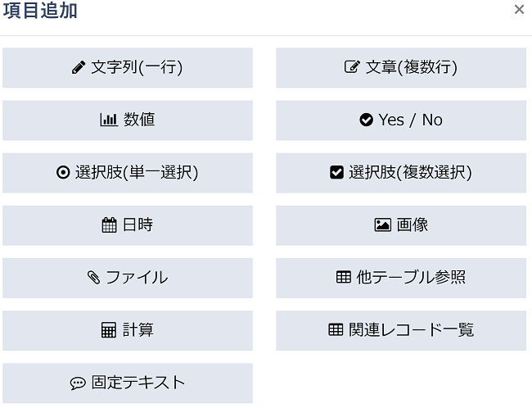Close the 項目追加 dialog

click(519, 10)
